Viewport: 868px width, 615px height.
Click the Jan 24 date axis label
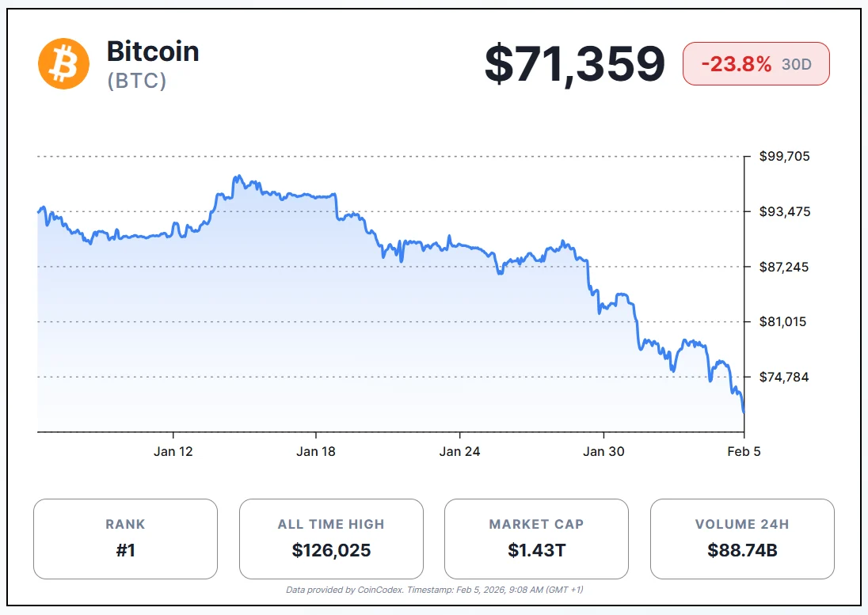[x=460, y=452]
